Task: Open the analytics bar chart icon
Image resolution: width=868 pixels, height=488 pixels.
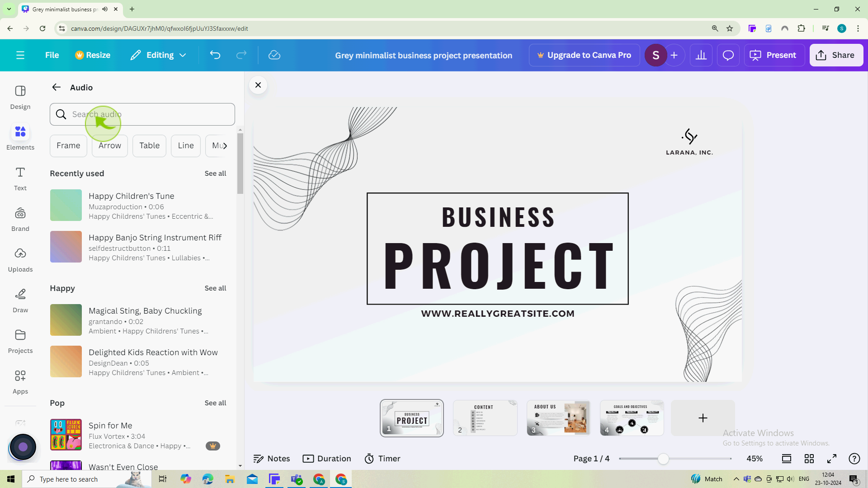Action: pos(701,55)
